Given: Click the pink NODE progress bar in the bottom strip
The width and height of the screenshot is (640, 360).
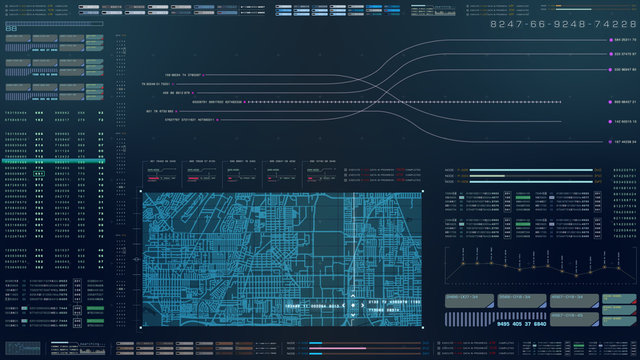Looking at the screenshot, I should (x=364, y=348).
